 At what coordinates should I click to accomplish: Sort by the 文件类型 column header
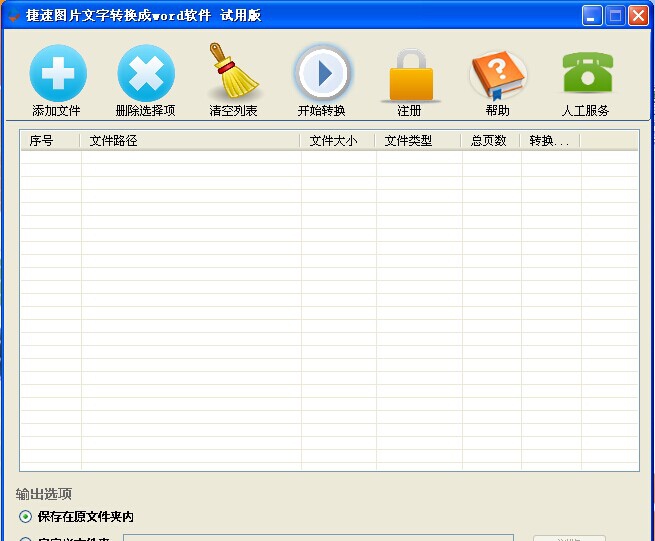tap(418, 141)
